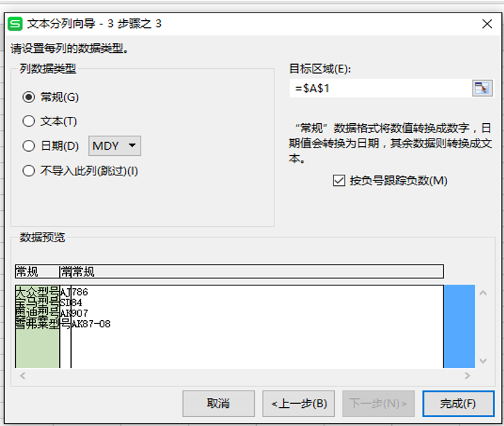Click preview scroll down arrow
Image resolution: width=504 pixels, height=426 pixels.
pos(483,361)
